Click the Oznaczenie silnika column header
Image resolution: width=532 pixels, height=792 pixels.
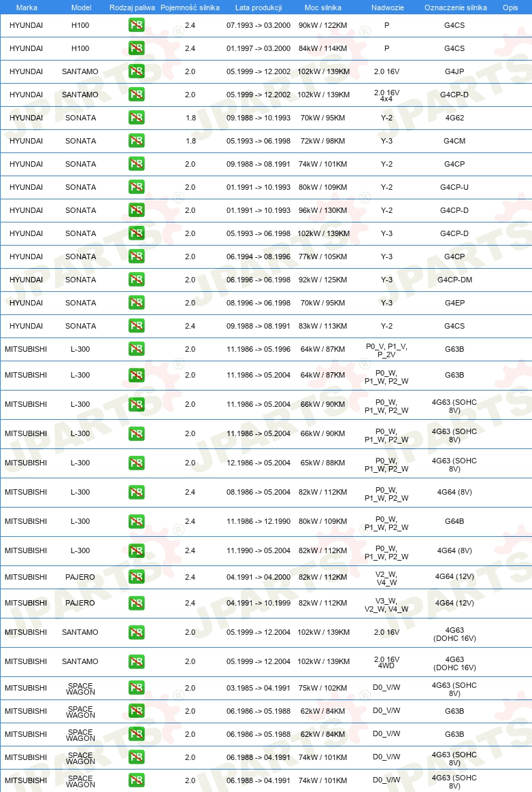coord(455,7)
